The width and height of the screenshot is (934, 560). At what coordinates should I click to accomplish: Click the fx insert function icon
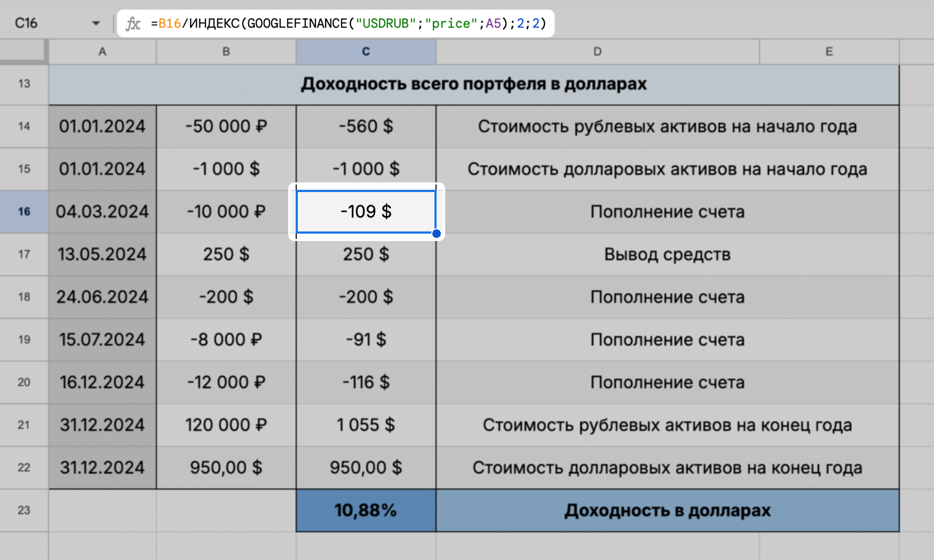click(133, 23)
